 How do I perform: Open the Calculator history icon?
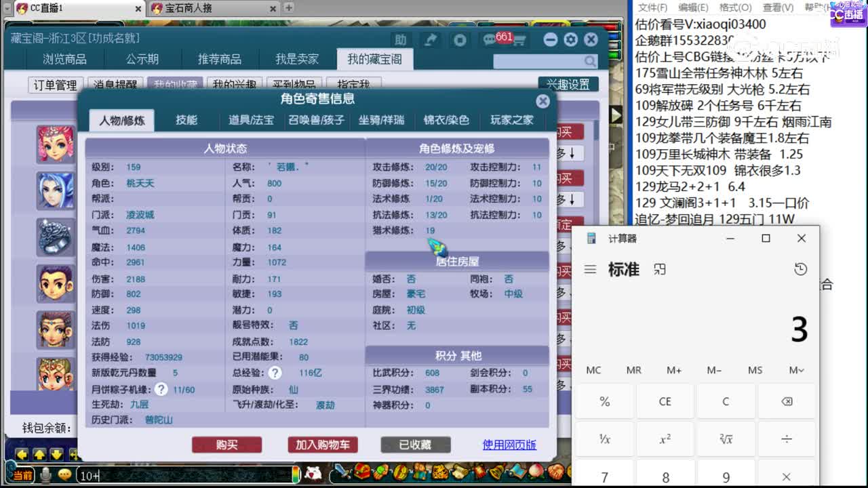coord(801,269)
